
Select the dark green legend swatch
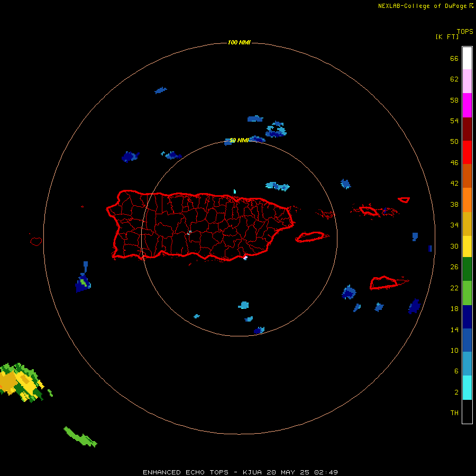[x=467, y=269]
